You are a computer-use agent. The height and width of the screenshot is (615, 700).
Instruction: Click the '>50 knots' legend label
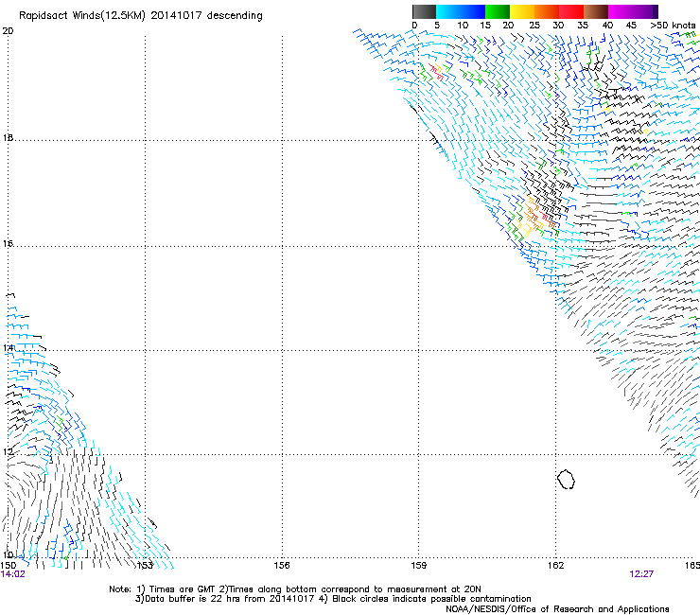[673, 26]
